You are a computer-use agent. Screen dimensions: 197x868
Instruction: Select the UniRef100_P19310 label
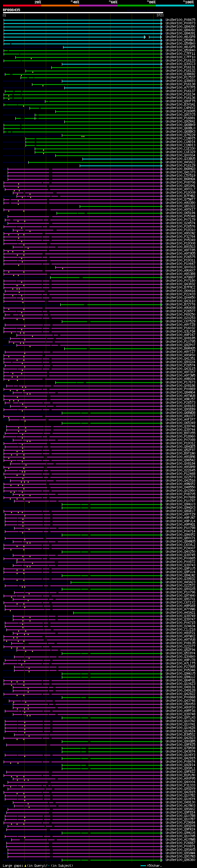pyautogui.click(x=180, y=230)
